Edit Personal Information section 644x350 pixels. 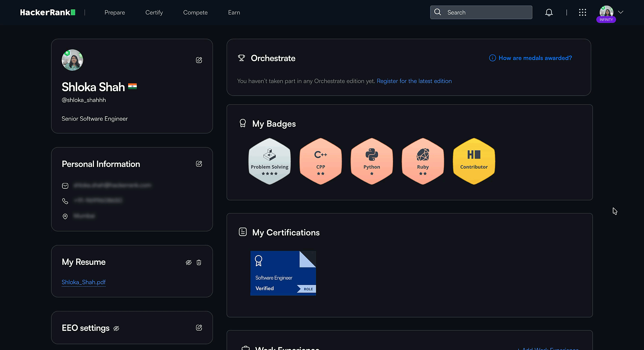(199, 164)
